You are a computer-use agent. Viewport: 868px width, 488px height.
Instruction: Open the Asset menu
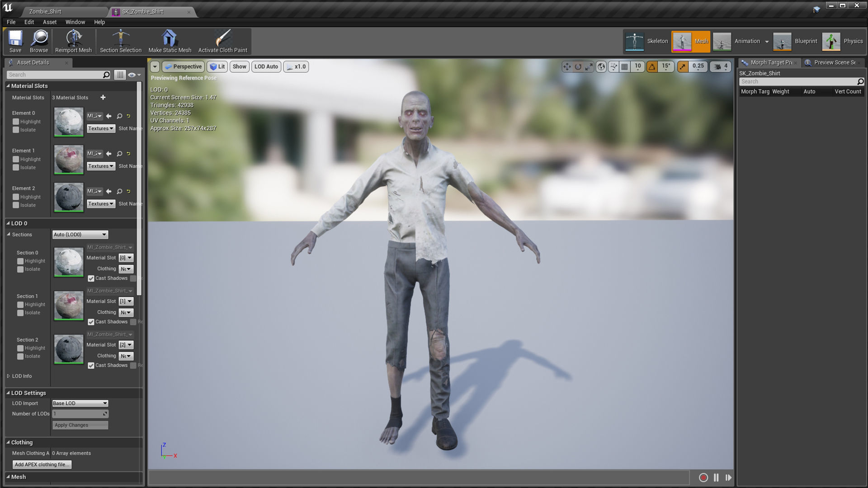50,22
